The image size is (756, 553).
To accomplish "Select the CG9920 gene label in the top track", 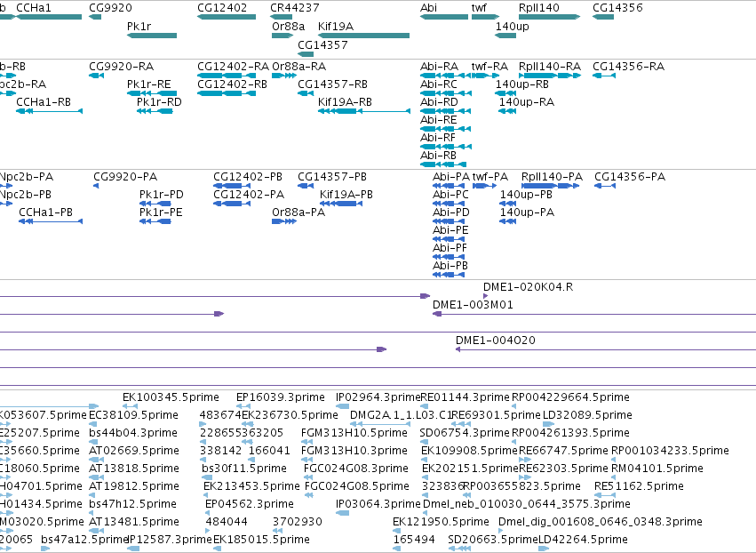I will tap(110, 8).
